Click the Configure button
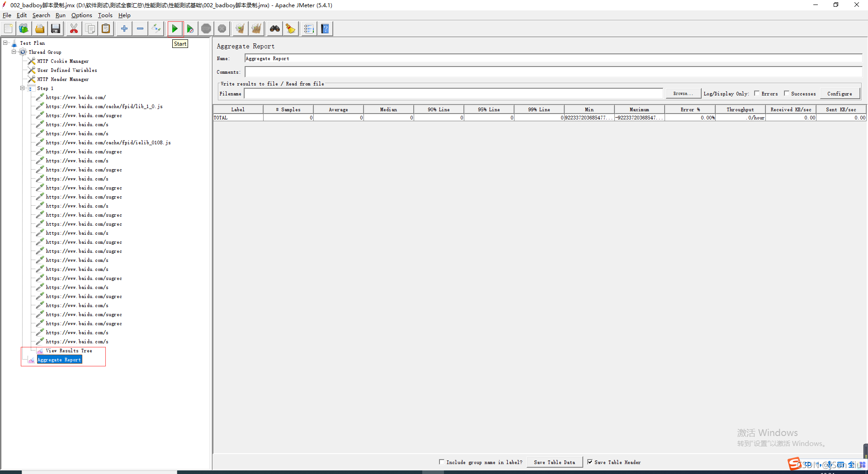This screenshot has width=868, height=474. click(x=840, y=94)
